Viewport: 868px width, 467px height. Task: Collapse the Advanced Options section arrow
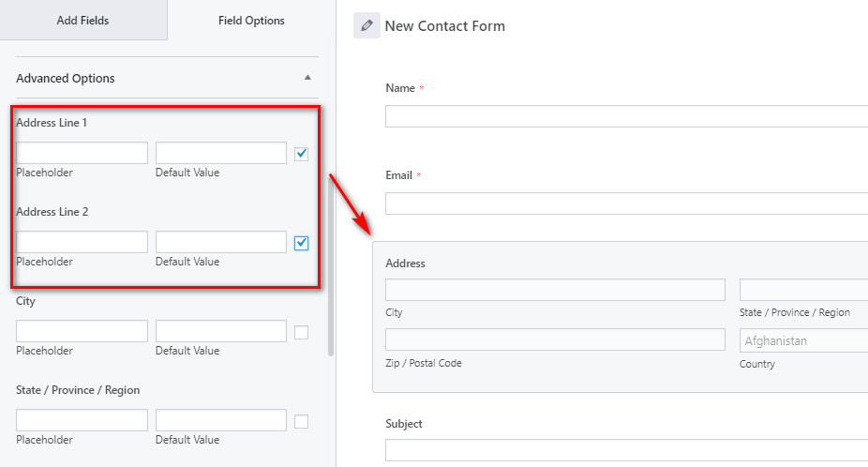pyautogui.click(x=307, y=79)
